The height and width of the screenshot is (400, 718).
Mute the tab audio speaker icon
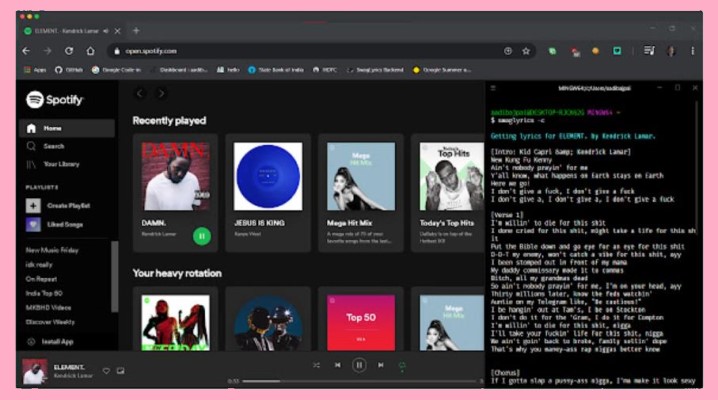pyautogui.click(x=106, y=31)
